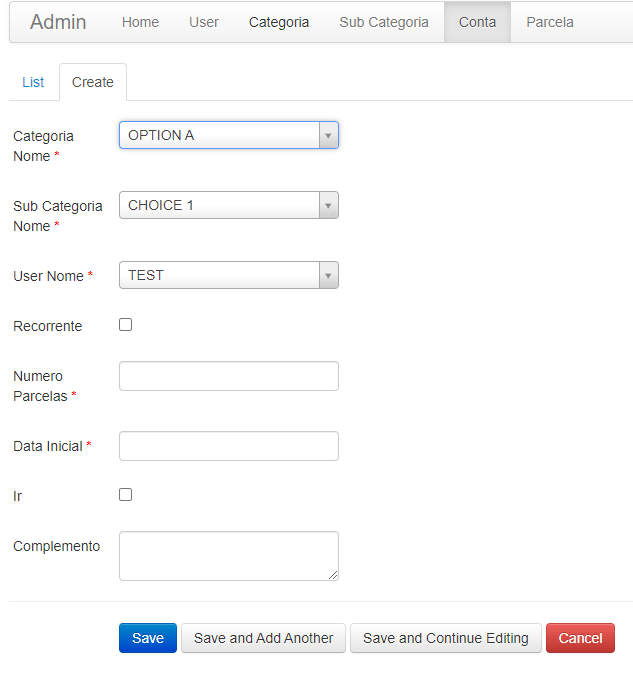The image size is (633, 673).
Task: Click the red Cancel button
Action: coord(580,638)
